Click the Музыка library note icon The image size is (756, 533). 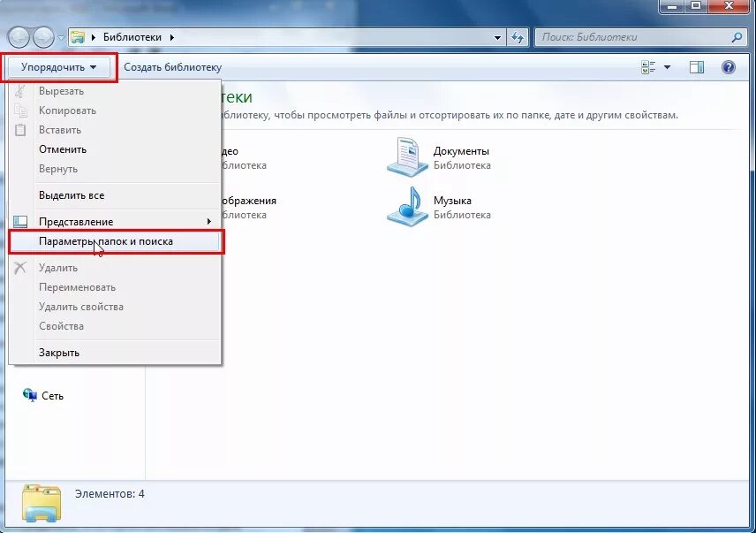(407, 207)
